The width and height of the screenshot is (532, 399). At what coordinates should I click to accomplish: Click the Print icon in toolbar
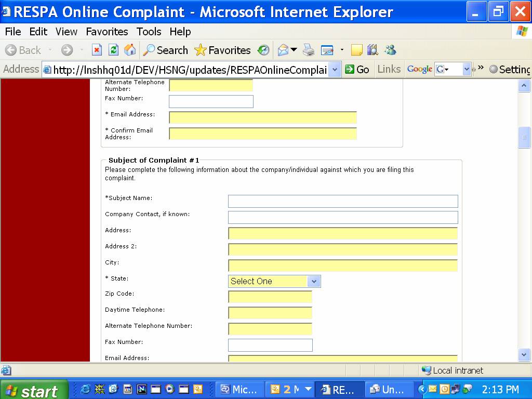pos(309,50)
